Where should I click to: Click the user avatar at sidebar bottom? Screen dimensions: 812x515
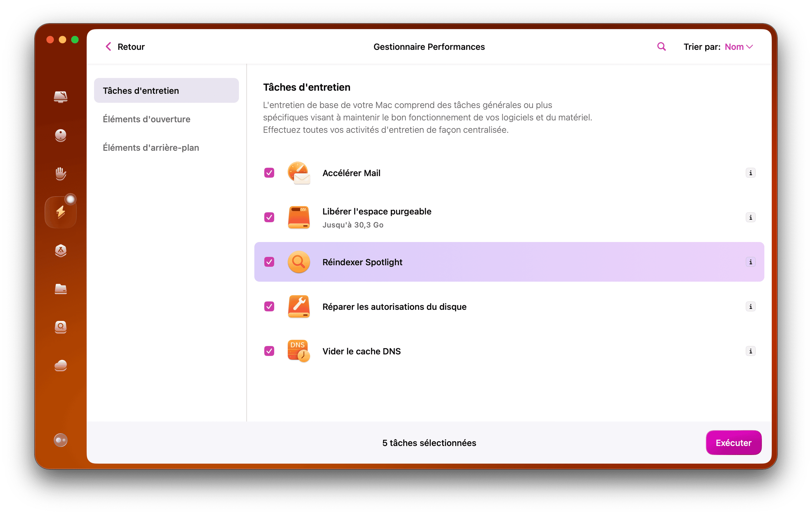pyautogui.click(x=60, y=440)
